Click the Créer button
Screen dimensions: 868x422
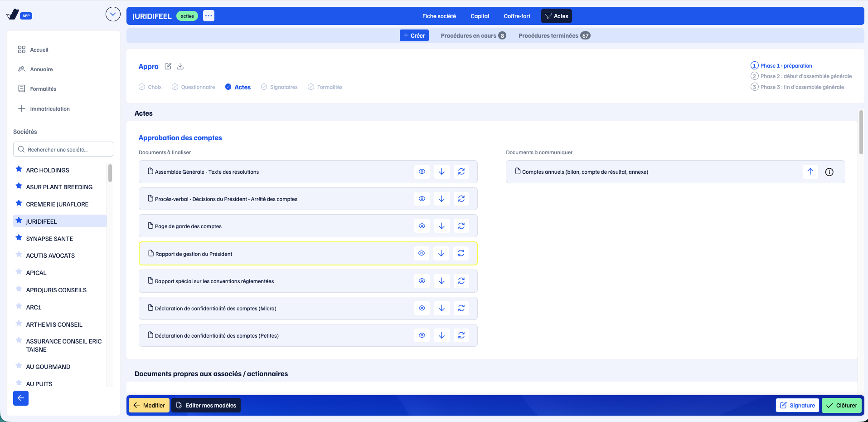(414, 35)
